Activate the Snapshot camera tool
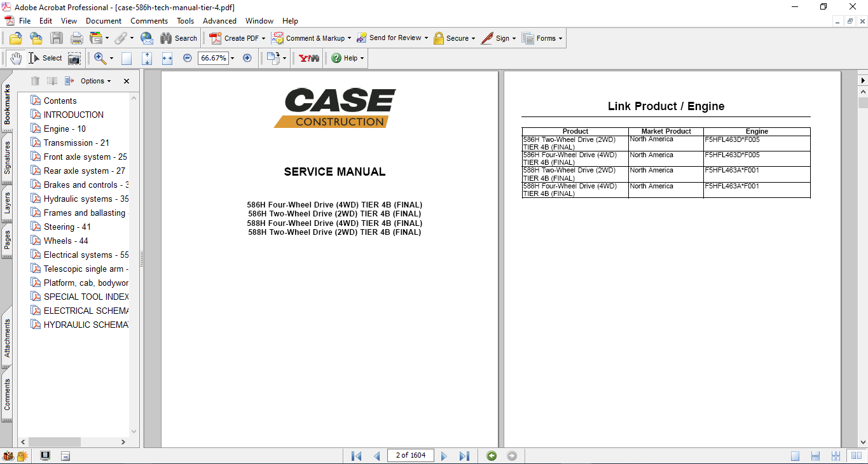 74,59
